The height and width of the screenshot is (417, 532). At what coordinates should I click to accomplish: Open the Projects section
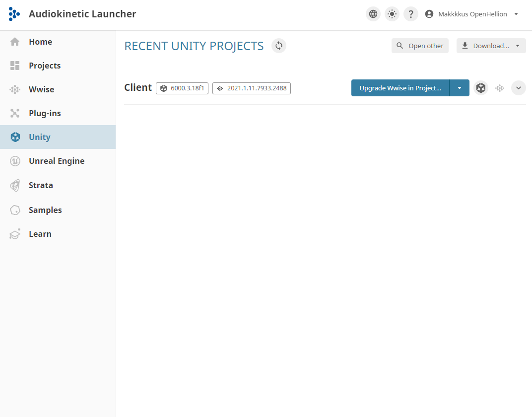[58, 66]
